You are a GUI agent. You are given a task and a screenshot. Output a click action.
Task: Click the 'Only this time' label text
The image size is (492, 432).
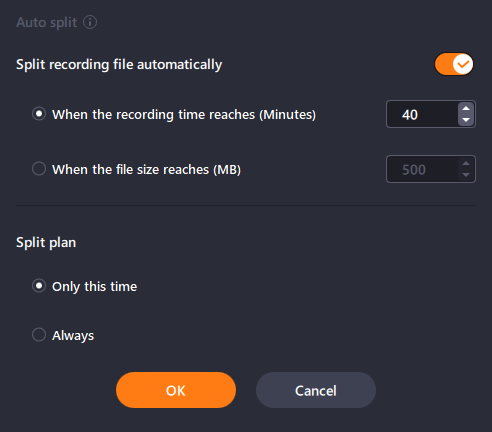click(95, 287)
